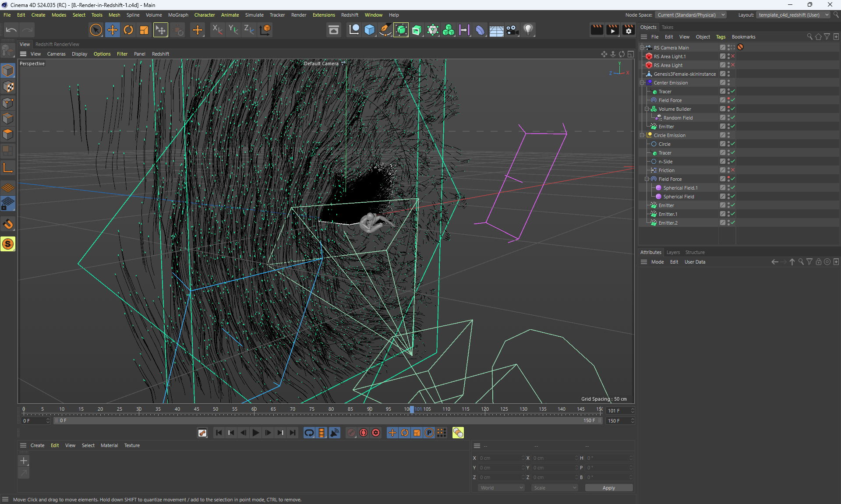Select the Rotate tool
841x504 pixels.
point(128,30)
